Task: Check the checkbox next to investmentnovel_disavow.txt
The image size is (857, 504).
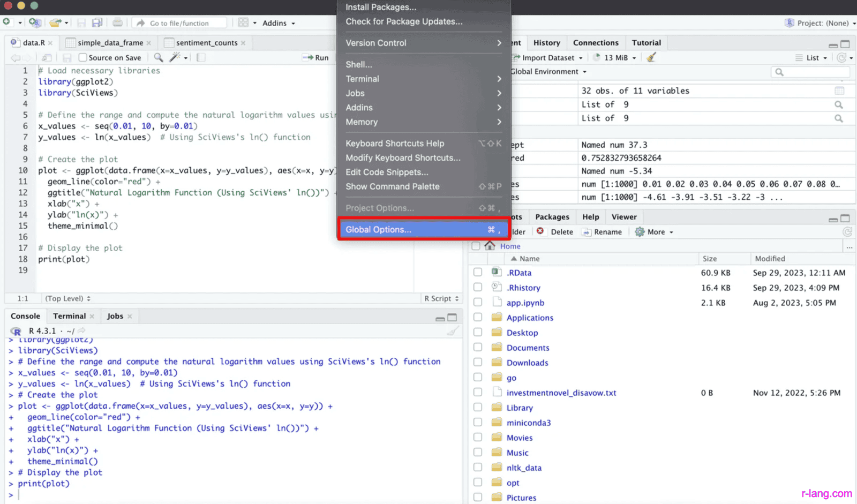Action: pyautogui.click(x=477, y=392)
